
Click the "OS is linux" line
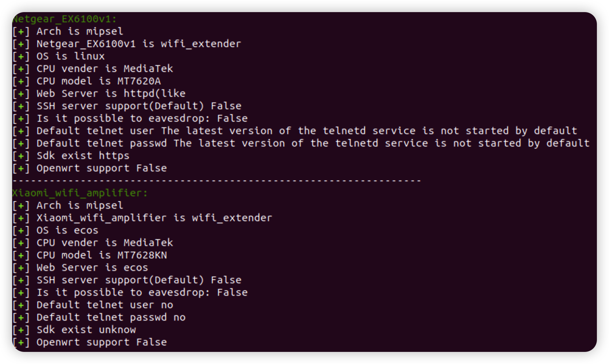pyautogui.click(x=70, y=56)
